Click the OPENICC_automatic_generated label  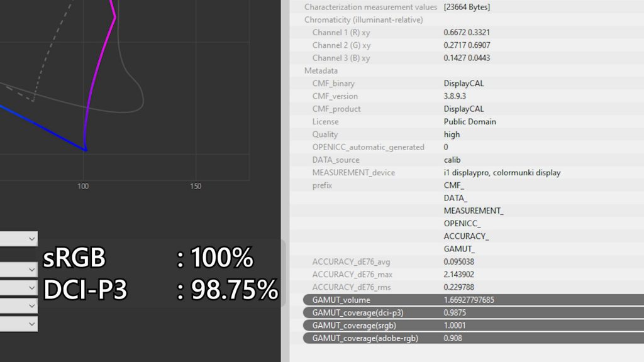368,147
